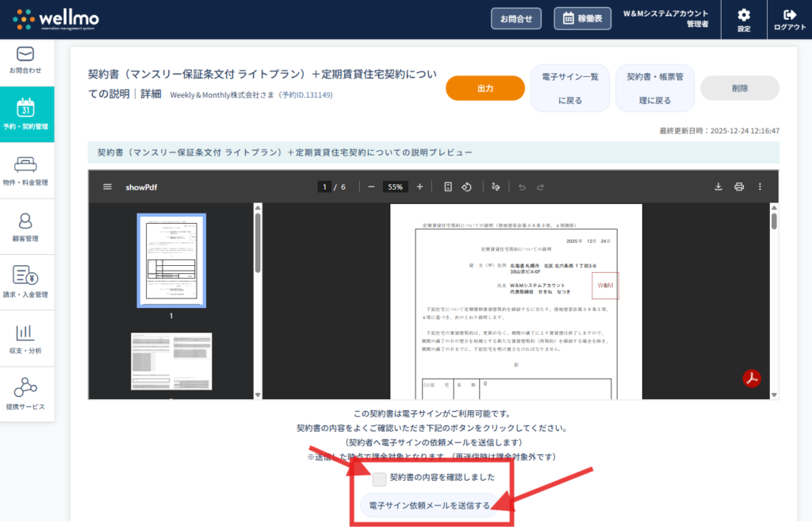Open 顧客管理 in the sidebar
Image resolution: width=812 pixels, height=527 pixels.
[27, 227]
